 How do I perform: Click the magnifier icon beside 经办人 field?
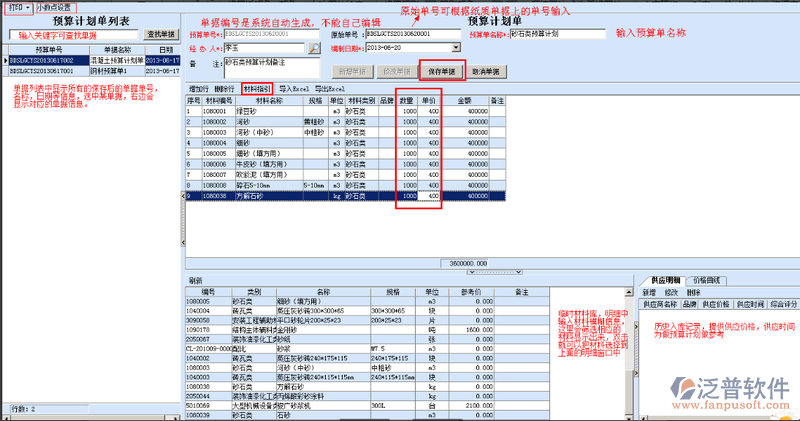(313, 47)
